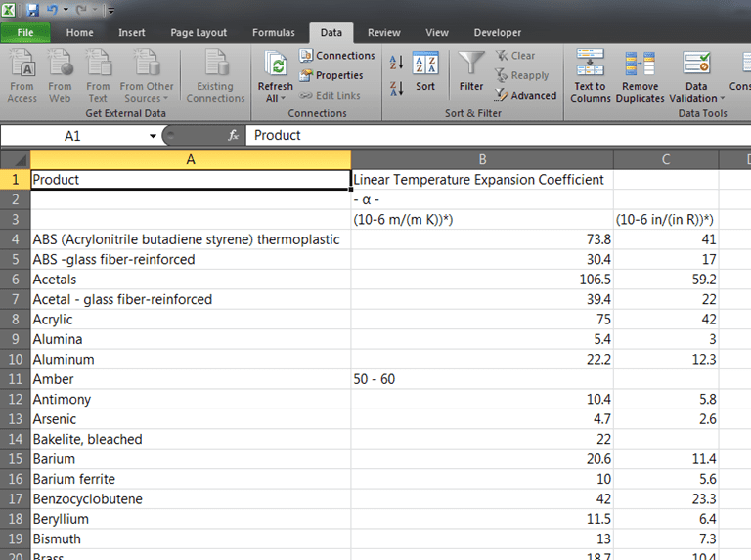Launch Text to Columns
The image size is (751, 560).
(590, 75)
